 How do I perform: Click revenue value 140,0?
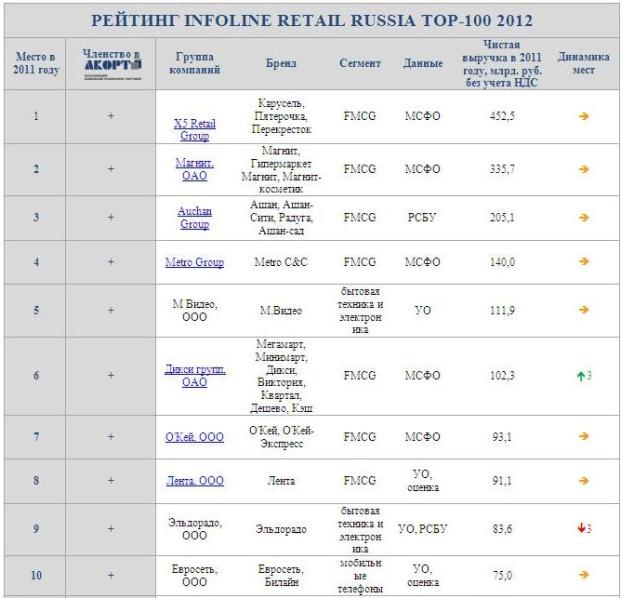tap(502, 262)
